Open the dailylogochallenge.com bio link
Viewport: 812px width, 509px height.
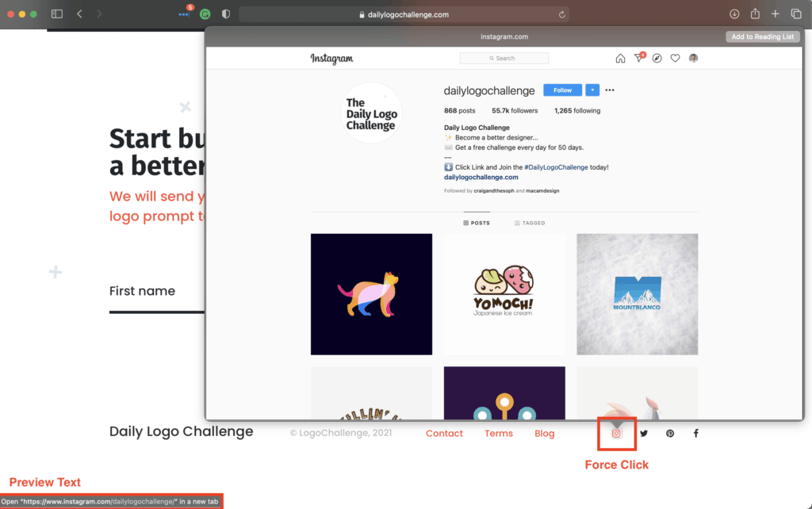pyautogui.click(x=481, y=177)
